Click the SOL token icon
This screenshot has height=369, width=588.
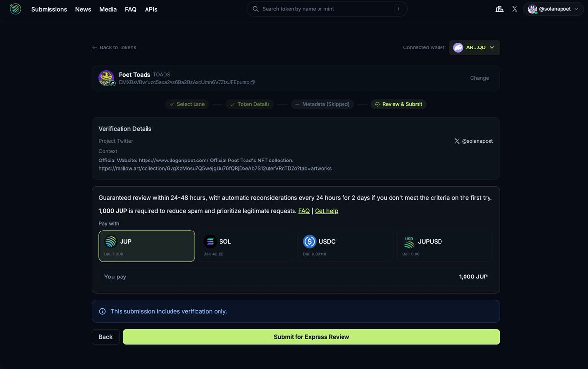210,241
